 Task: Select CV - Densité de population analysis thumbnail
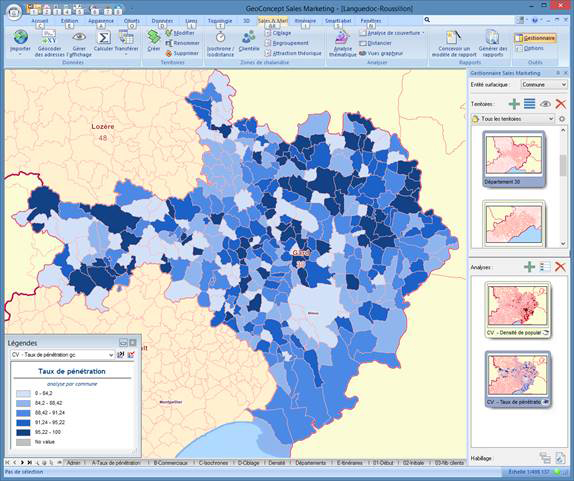(x=518, y=310)
